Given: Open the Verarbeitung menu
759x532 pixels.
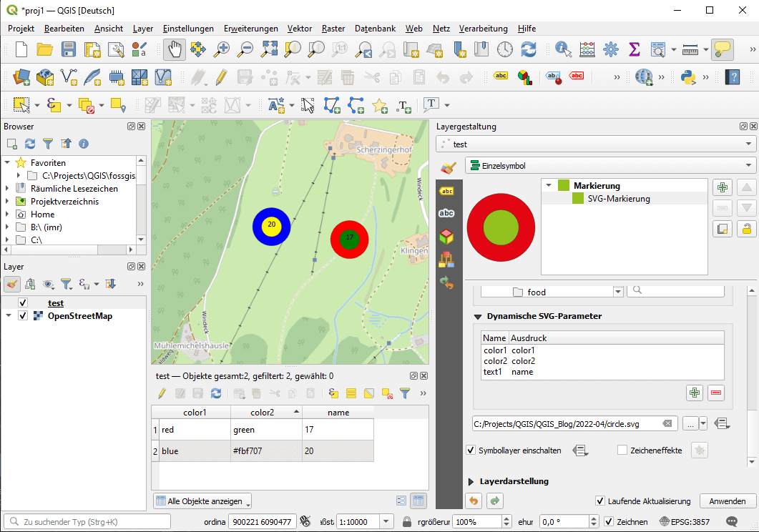Looking at the screenshot, I should click(x=483, y=29).
